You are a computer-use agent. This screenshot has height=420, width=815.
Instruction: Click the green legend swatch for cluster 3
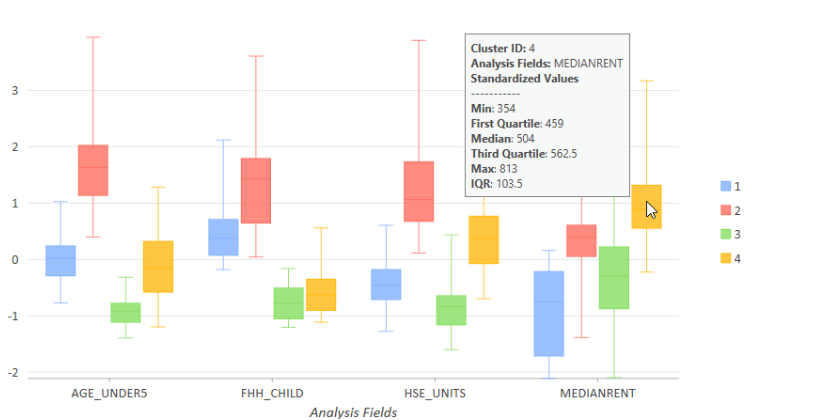point(726,234)
